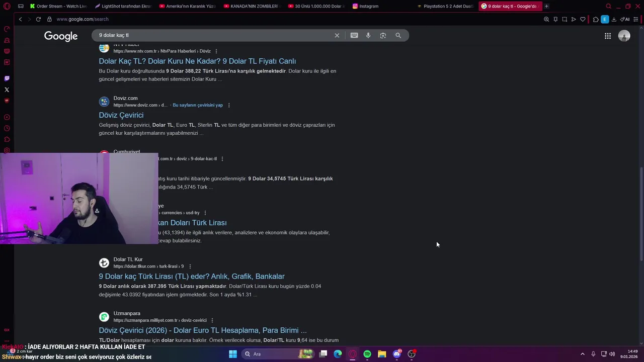Open OBS Studio from the taskbar
Screen dimensions: 644x362
point(412,354)
